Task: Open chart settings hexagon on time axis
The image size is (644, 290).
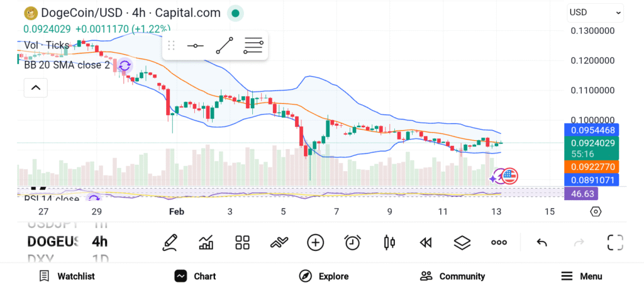Action: (x=596, y=211)
